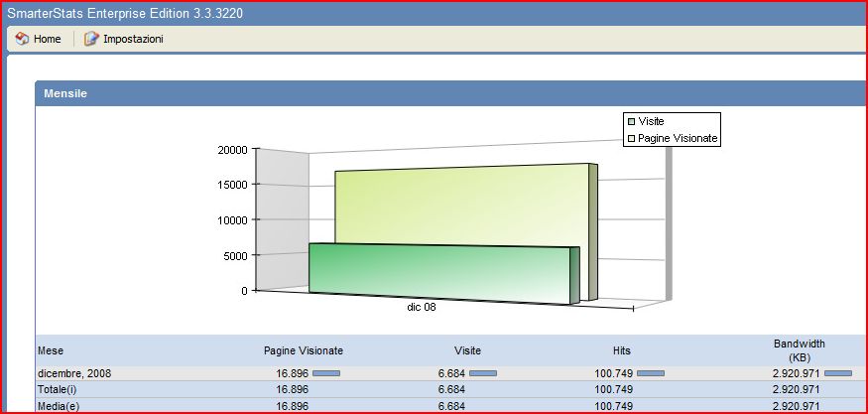
Task: Click 100.749 in the Media(e) row
Action: pyautogui.click(x=614, y=406)
